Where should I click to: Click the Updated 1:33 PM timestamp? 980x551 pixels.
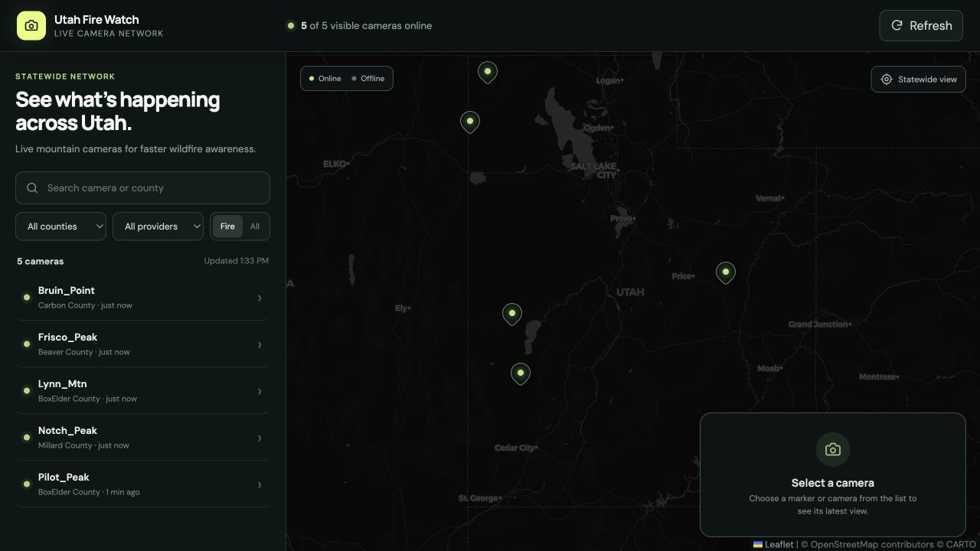pyautogui.click(x=237, y=261)
